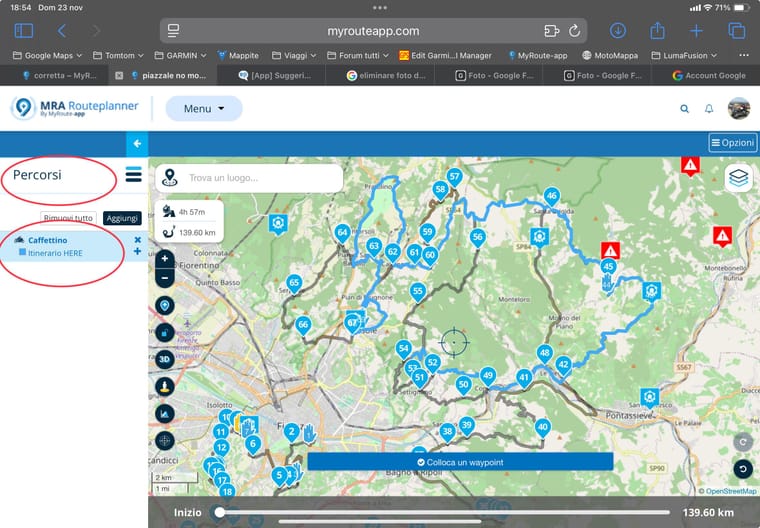760x528 pixels.
Task: Collapse the left Percorsi side panel
Action: pos(137,144)
